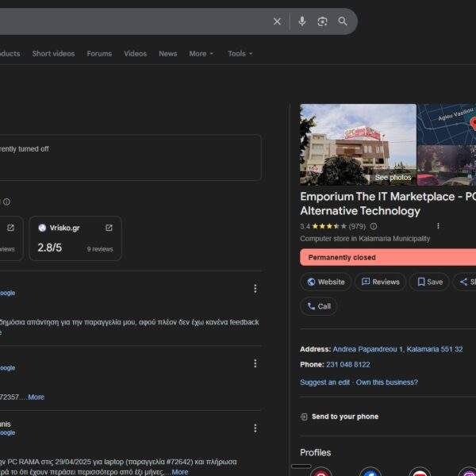Expand the More search filters dropdown
This screenshot has height=476, width=476.
point(202,54)
